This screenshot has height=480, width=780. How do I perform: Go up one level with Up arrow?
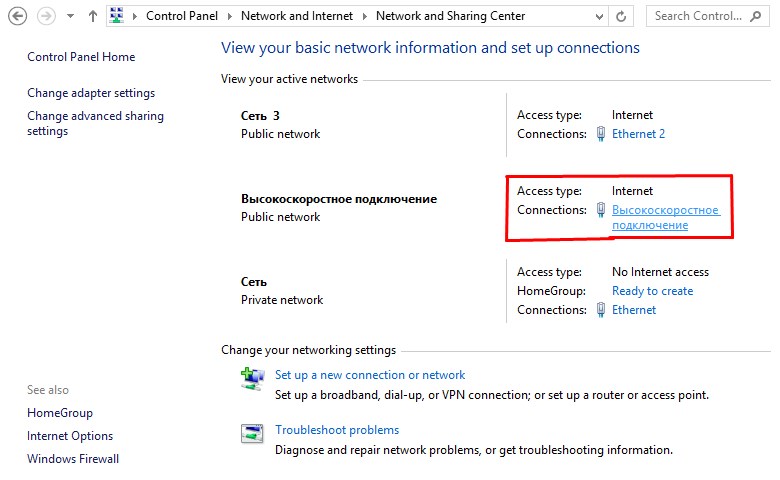tap(93, 16)
